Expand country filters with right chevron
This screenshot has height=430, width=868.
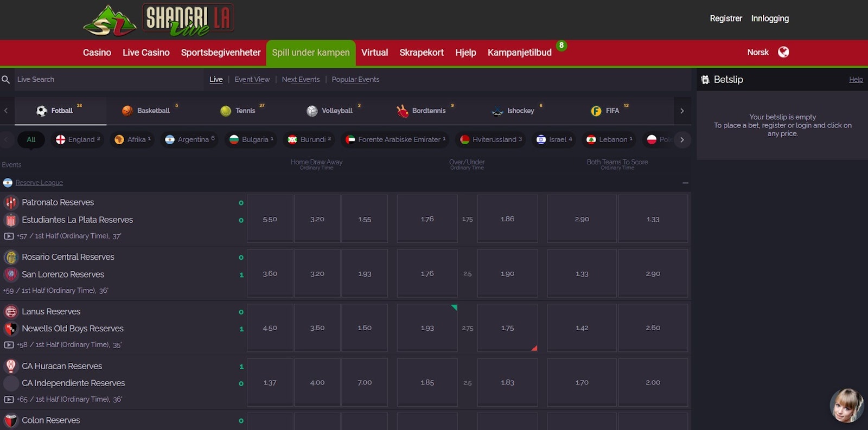(x=682, y=139)
